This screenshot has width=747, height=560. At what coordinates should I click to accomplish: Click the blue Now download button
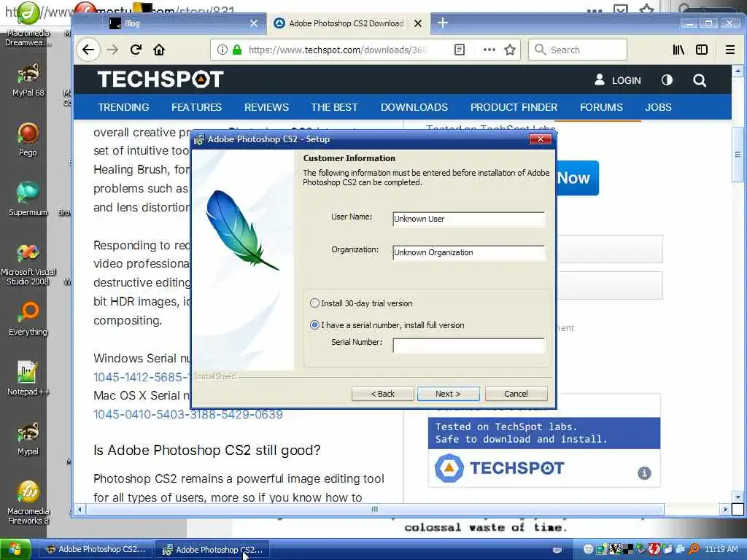(x=578, y=178)
